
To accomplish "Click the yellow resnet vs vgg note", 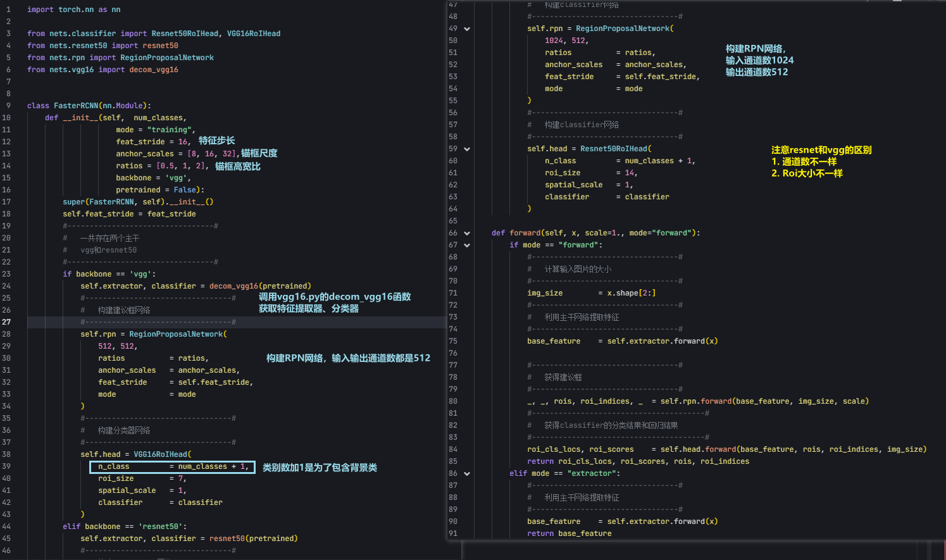I will [821, 161].
